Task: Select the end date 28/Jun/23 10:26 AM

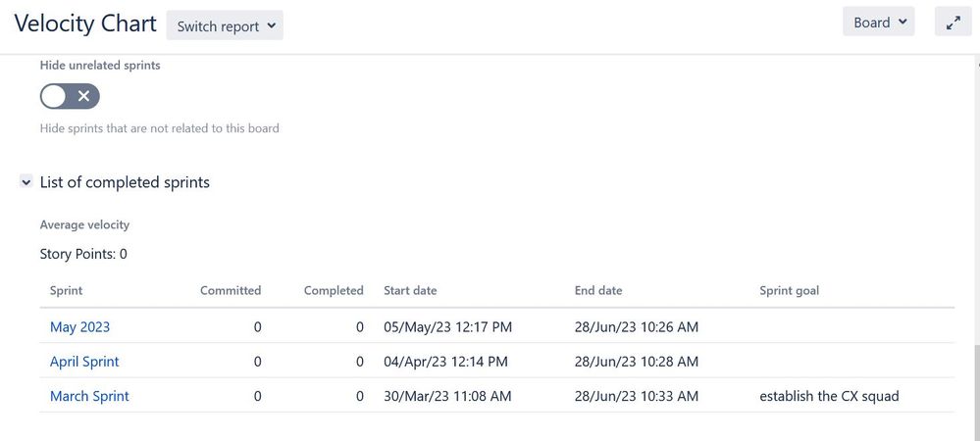Action: [x=637, y=326]
